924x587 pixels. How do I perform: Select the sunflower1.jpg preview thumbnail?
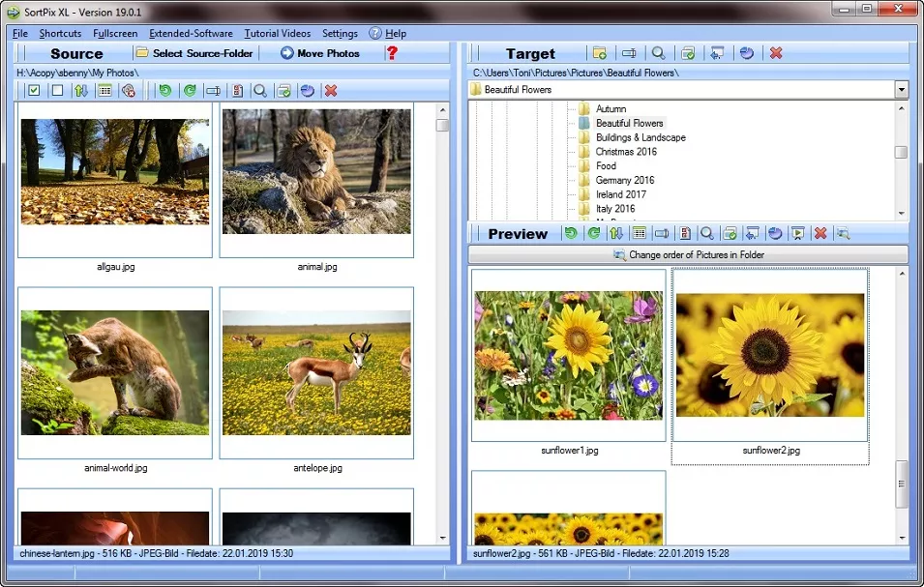pyautogui.click(x=569, y=355)
